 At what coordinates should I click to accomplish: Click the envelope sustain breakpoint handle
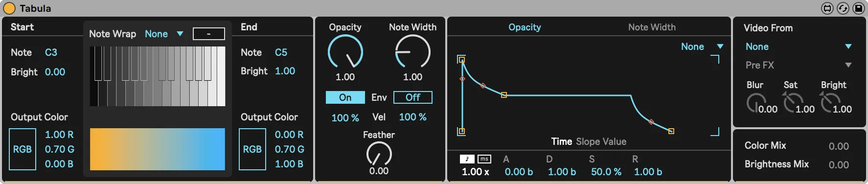[504, 95]
